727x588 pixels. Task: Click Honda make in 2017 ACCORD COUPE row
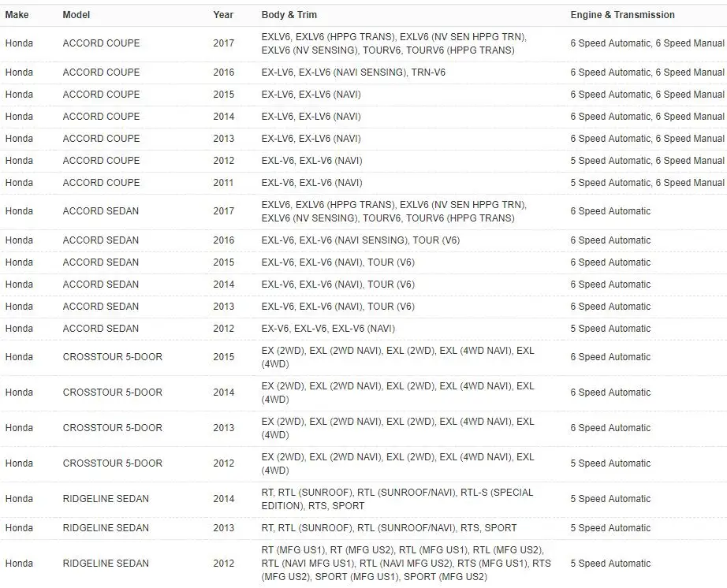(19, 43)
